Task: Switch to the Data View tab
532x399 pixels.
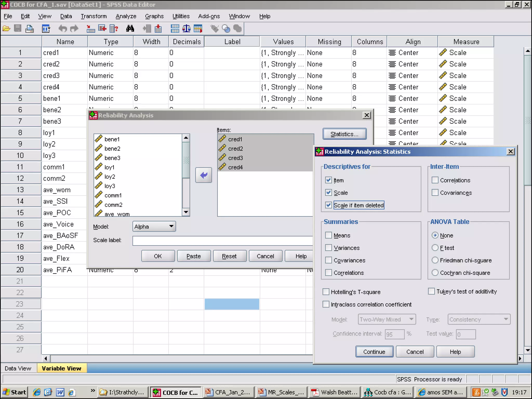Action: (x=18, y=368)
